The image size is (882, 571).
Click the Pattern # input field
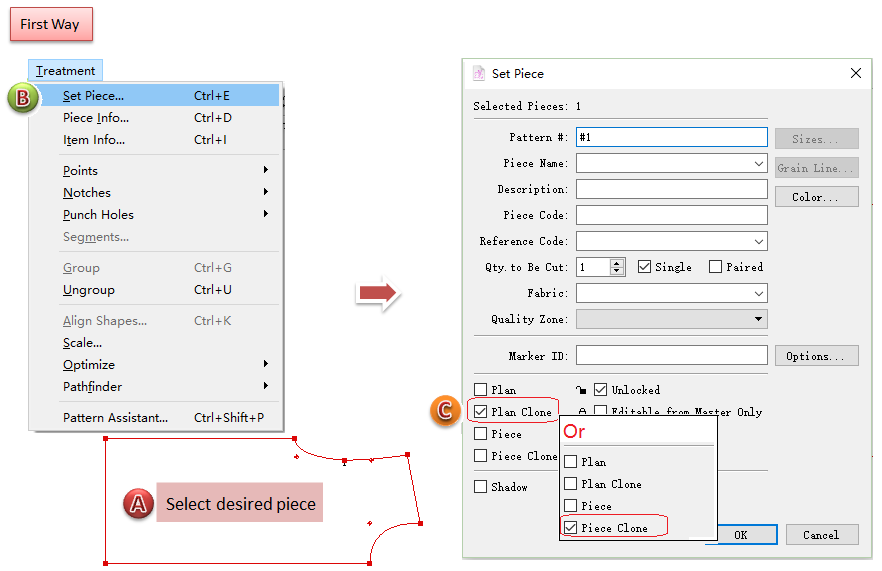click(x=671, y=137)
